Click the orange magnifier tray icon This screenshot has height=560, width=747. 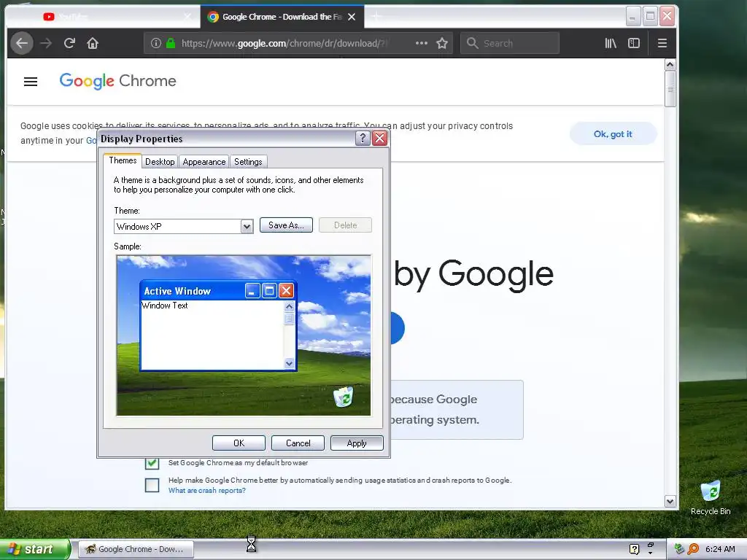click(x=693, y=549)
